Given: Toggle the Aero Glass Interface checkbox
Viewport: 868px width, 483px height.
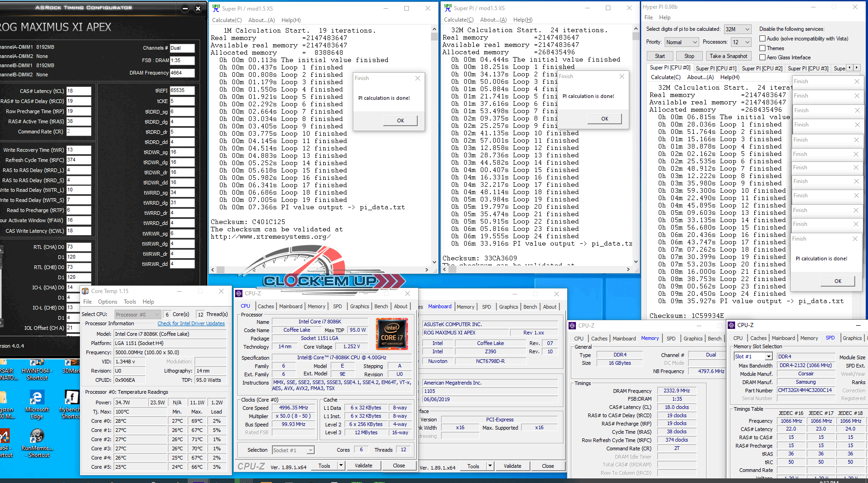Looking at the screenshot, I should (x=762, y=57).
